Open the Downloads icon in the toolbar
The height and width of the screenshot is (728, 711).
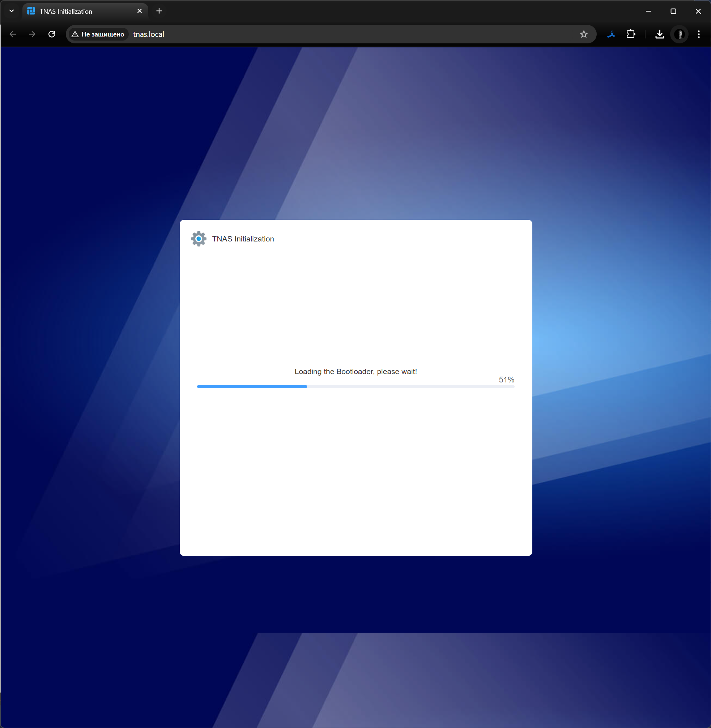pos(660,34)
